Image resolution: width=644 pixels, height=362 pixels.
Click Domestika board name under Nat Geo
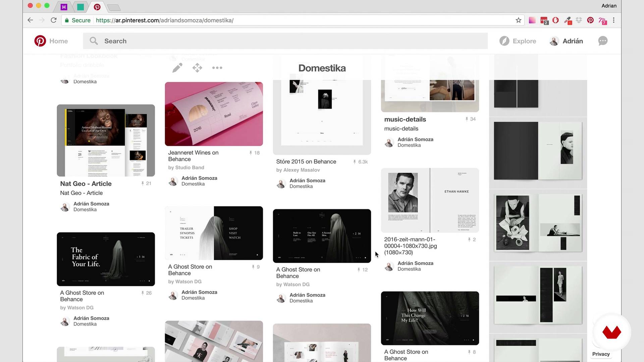[x=85, y=209]
